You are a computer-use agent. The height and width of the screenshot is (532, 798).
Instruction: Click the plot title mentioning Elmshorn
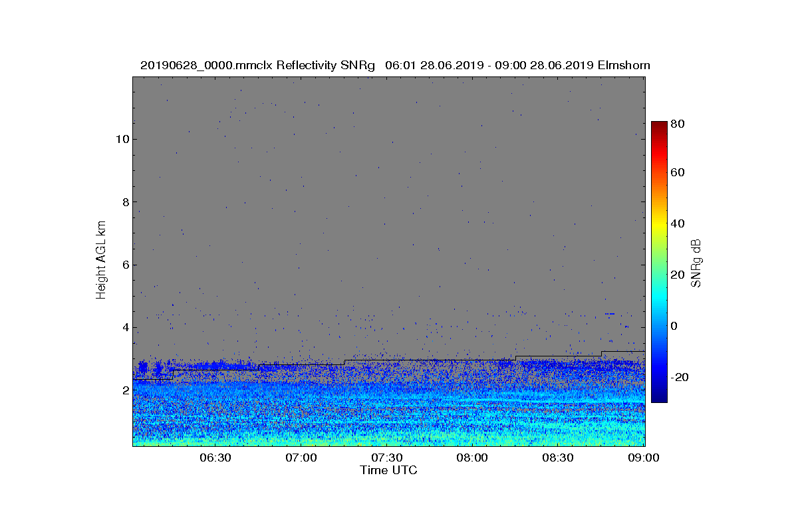pos(395,65)
